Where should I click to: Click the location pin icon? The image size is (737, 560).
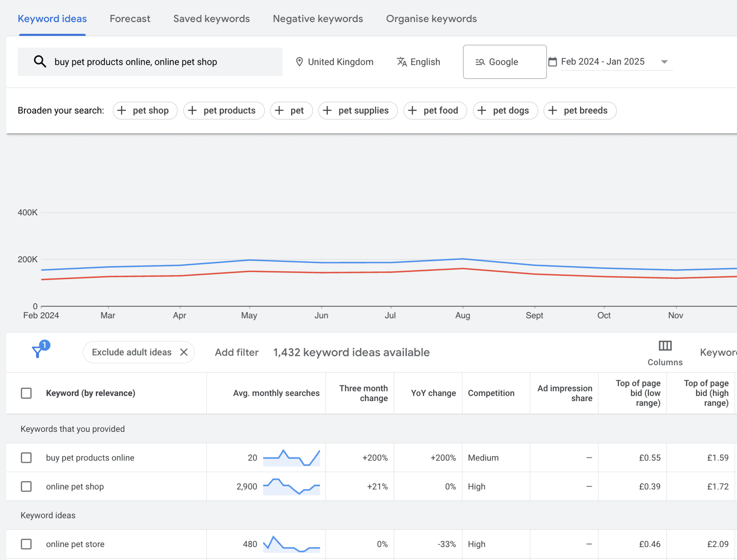tap(299, 62)
